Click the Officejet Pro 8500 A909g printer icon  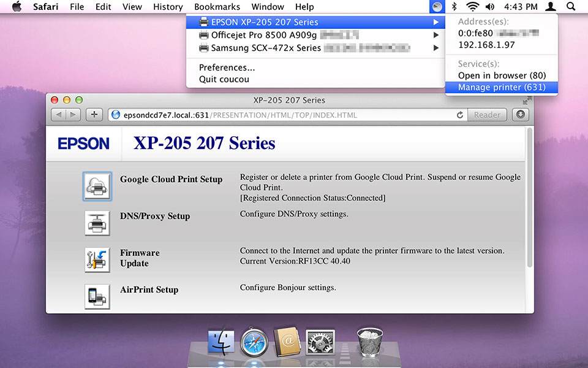pyautogui.click(x=203, y=36)
